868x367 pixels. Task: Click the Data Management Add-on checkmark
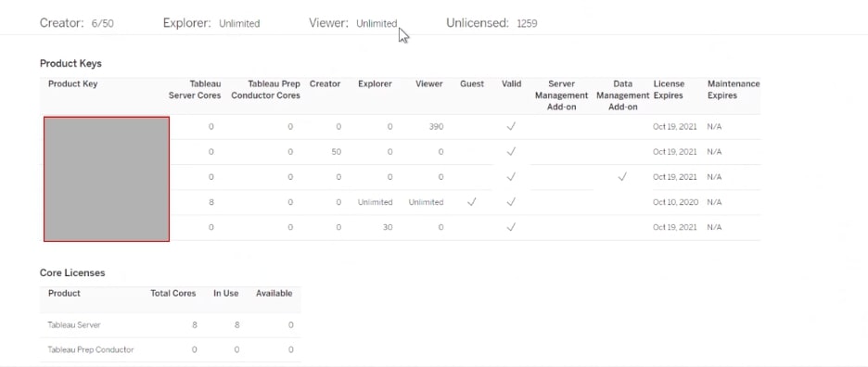pyautogui.click(x=622, y=177)
